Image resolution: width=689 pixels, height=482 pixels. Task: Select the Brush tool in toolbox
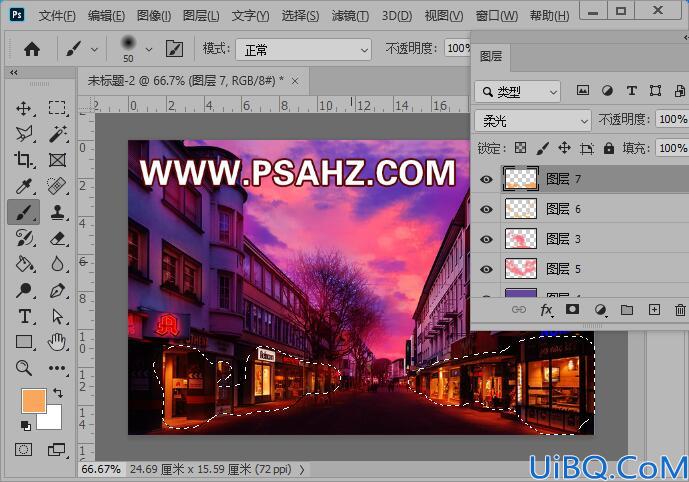[x=24, y=212]
